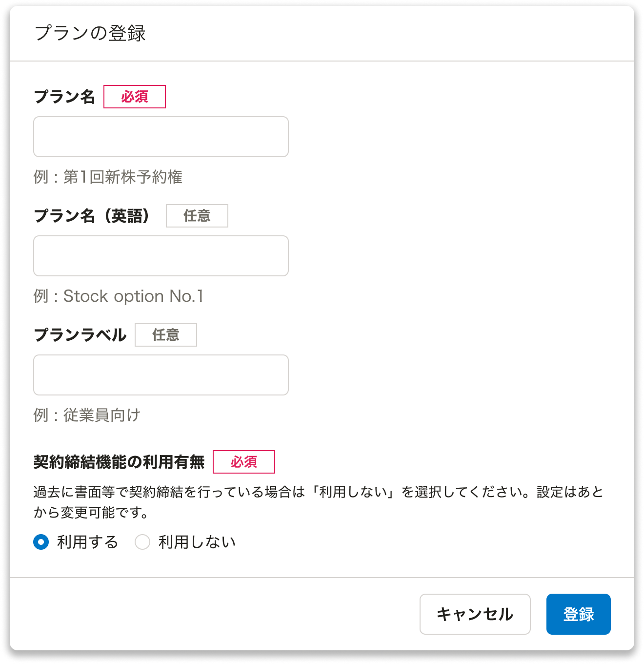Focus the プラン名（英語） input box
The width and height of the screenshot is (644, 664).
point(161,256)
